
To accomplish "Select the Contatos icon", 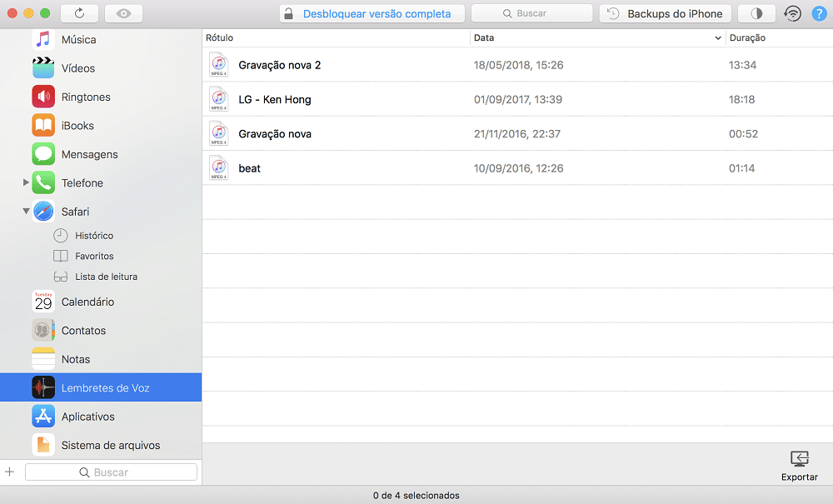I will pyautogui.click(x=43, y=331).
